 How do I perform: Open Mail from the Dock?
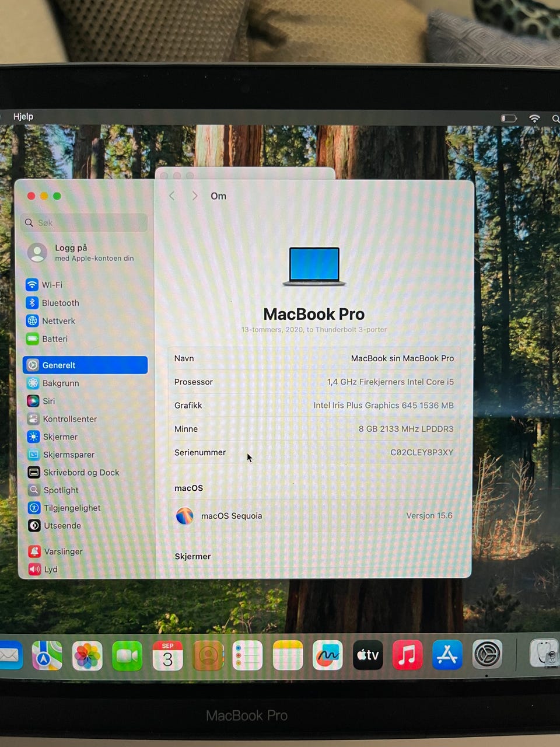tap(10, 655)
